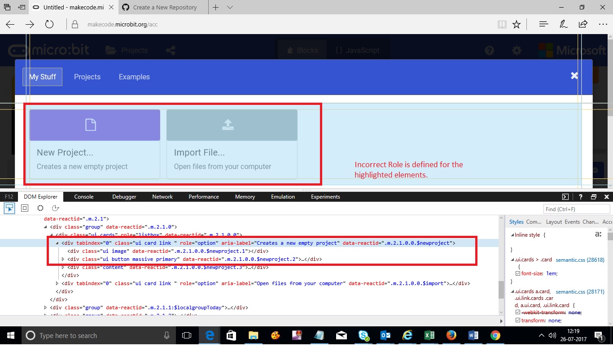Click the pseudo-class 'a:' button in Styles
This screenshot has width=613, height=364.
point(598,234)
